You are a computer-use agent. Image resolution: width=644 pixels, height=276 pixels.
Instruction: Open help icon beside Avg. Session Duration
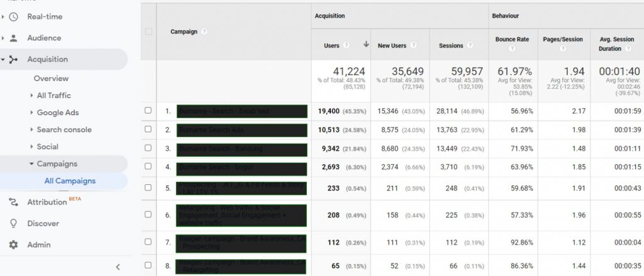(x=628, y=48)
